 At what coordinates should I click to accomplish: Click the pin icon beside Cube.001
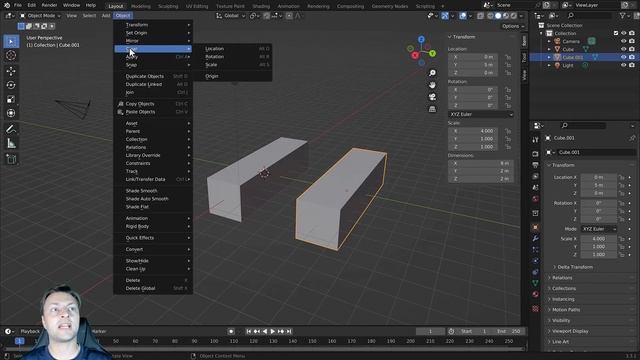click(632, 138)
